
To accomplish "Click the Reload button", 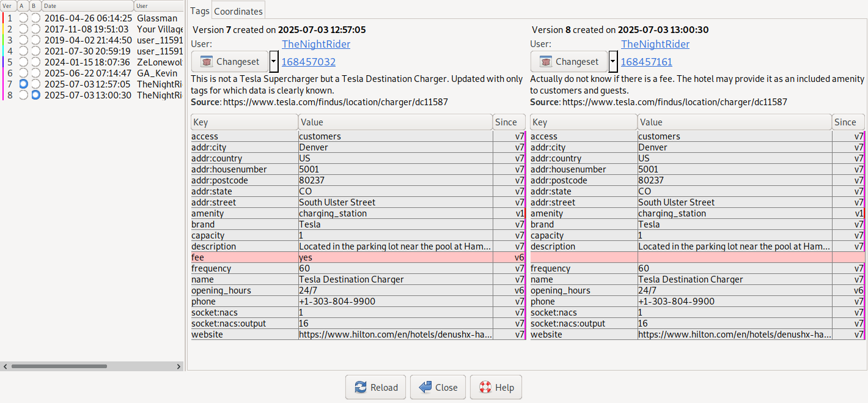I will (x=375, y=387).
